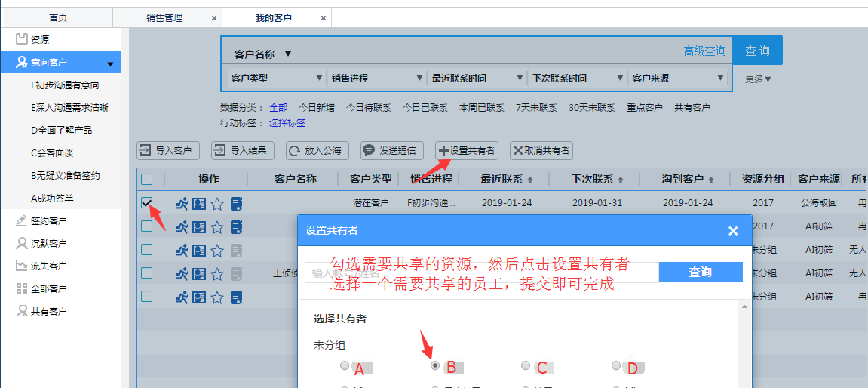Switch to the 销售管理 tab
This screenshot has width=868, height=388.
coord(164,17)
